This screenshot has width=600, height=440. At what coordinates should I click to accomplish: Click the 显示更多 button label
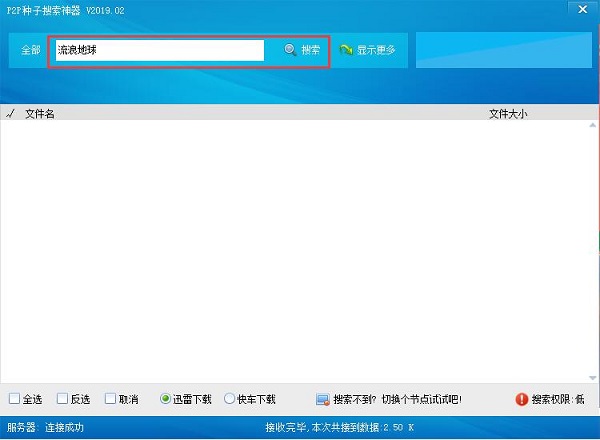(x=376, y=49)
